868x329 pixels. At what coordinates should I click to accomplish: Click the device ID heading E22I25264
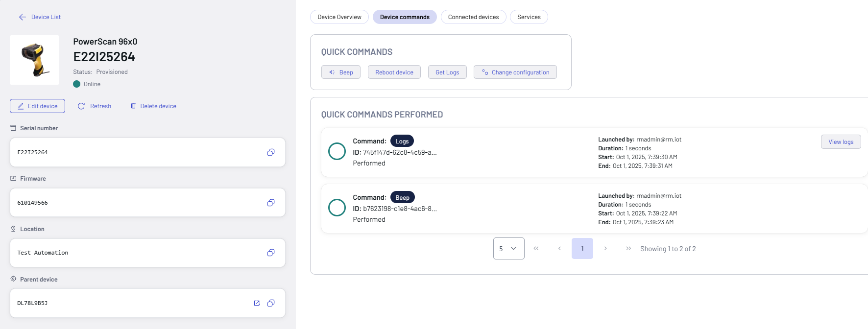(x=104, y=57)
